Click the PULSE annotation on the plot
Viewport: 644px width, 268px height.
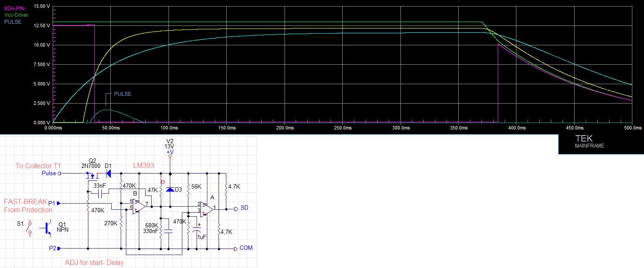[122, 94]
